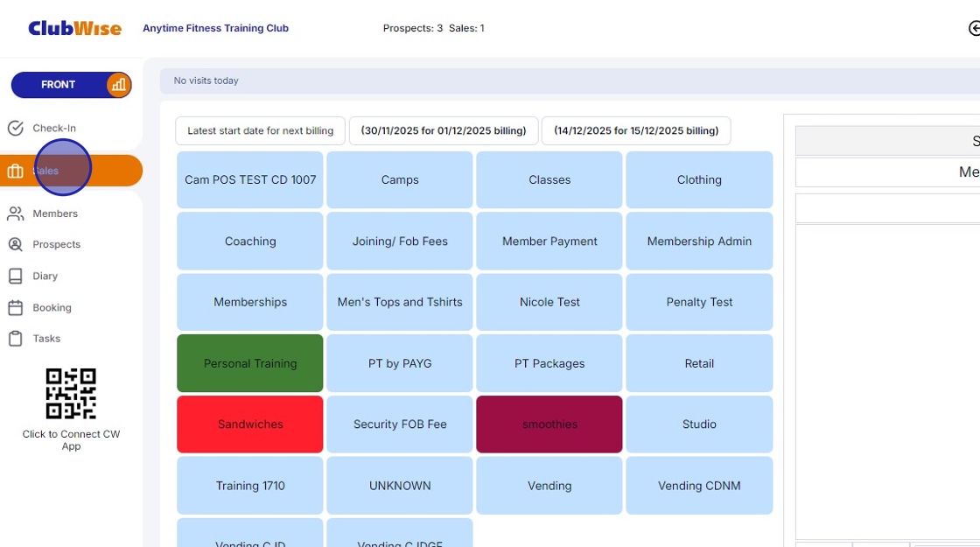
Task: Click the 'No visits today' bar
Action: tap(570, 81)
